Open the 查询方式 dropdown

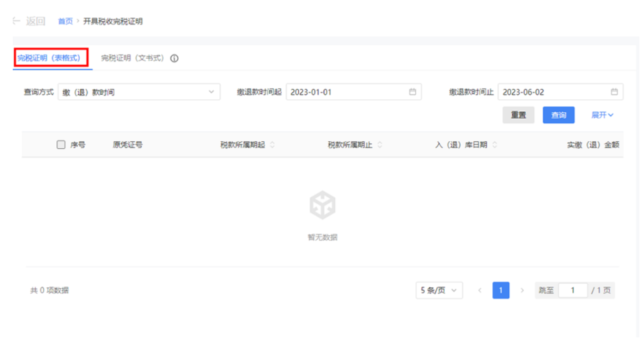139,92
